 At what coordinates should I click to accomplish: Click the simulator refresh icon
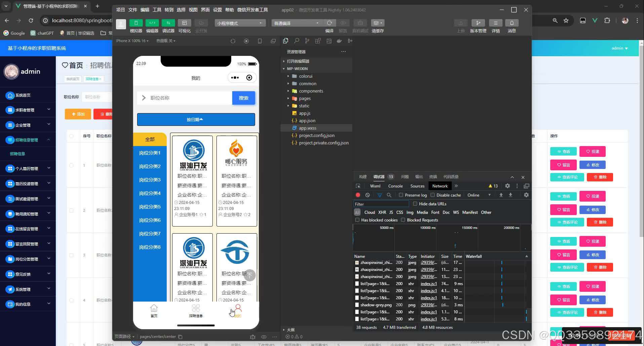pos(233,41)
